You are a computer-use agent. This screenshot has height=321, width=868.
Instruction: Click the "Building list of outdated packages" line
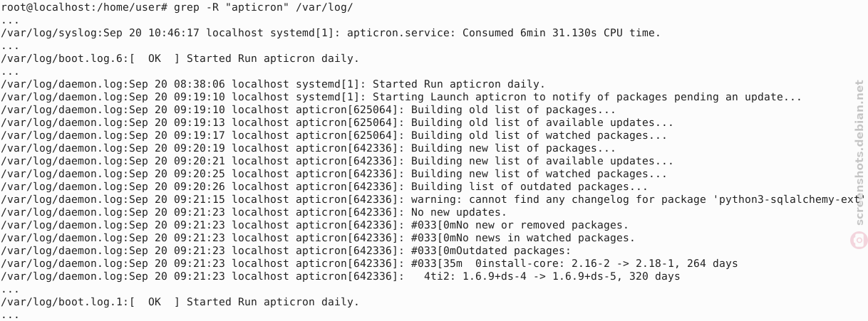pos(324,186)
